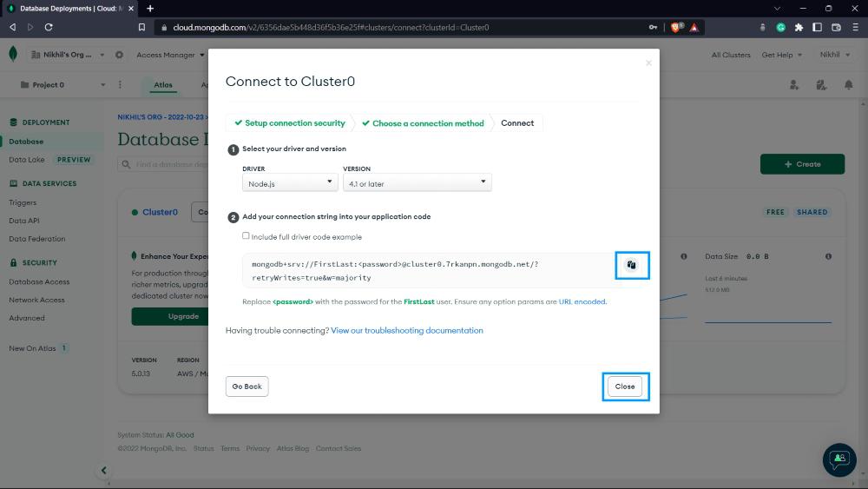Click the MongoDB leaf logo

[x=13, y=54]
